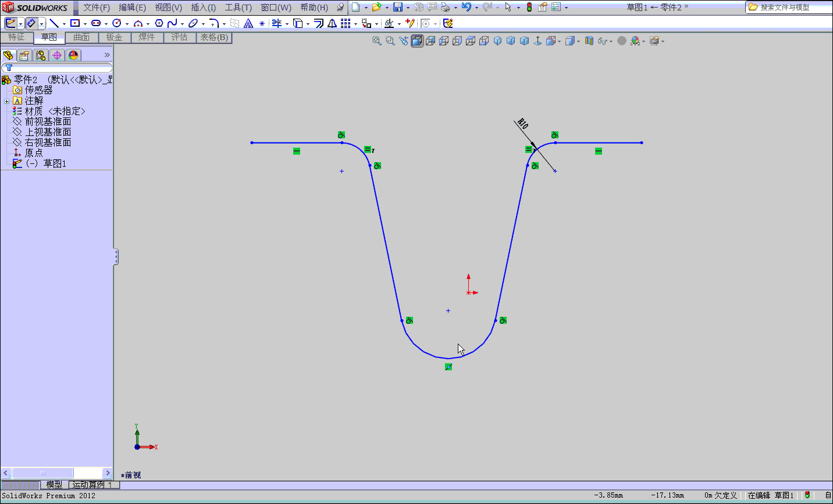Select the Straight Slot tool

coord(96,23)
